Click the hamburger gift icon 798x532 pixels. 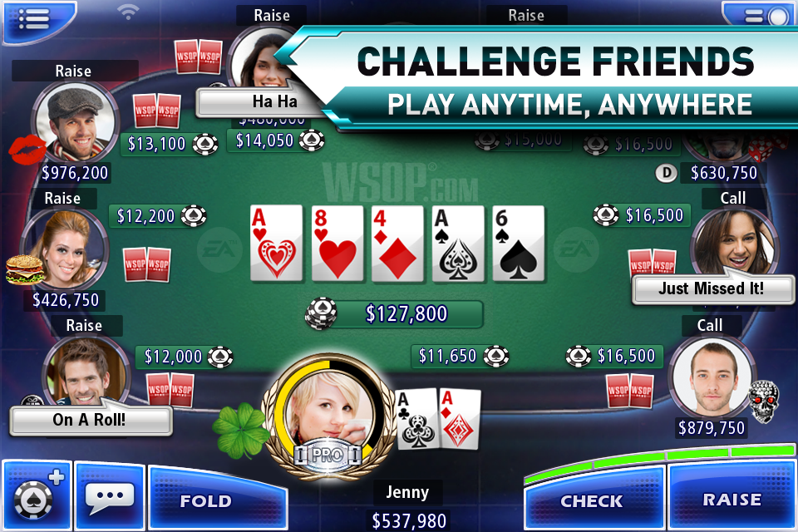click(x=24, y=270)
